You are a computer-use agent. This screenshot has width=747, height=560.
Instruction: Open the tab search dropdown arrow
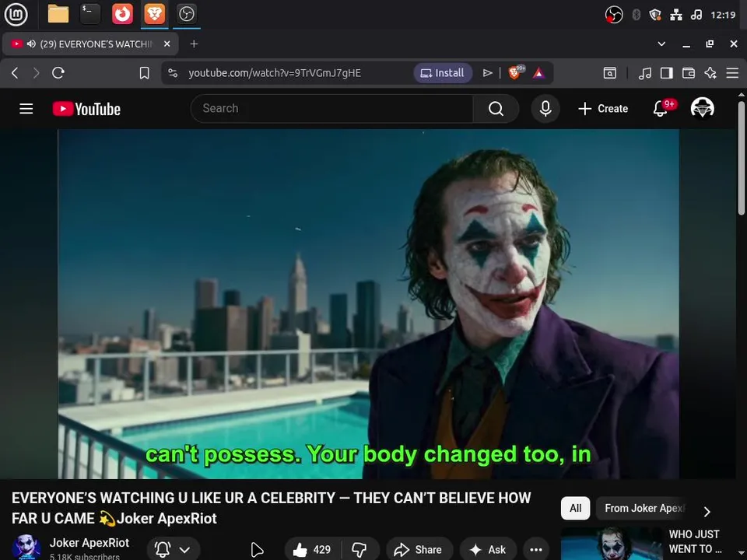click(x=661, y=44)
